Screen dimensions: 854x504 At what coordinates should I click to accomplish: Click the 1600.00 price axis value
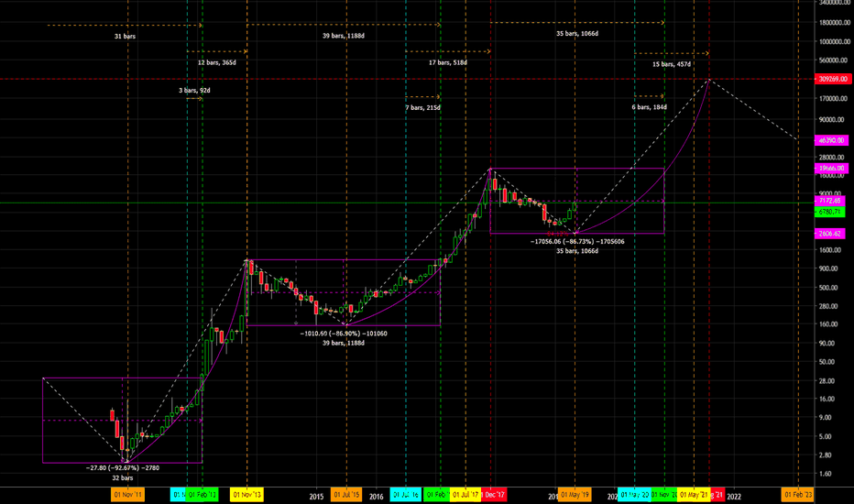[830, 250]
